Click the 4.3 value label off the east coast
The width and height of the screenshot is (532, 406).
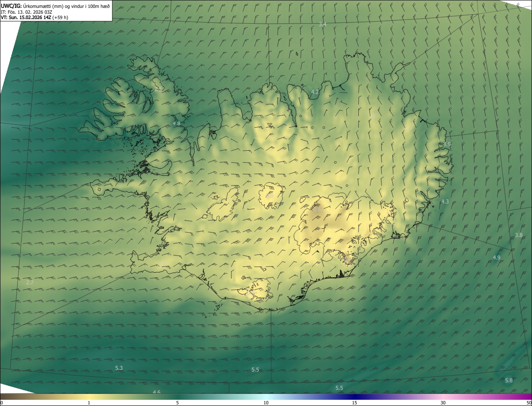pyautogui.click(x=445, y=201)
